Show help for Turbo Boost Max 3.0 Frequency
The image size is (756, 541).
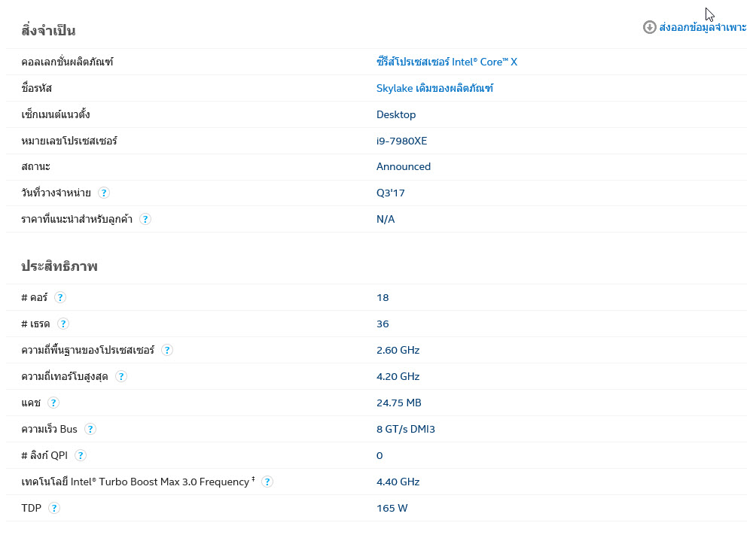coord(267,482)
